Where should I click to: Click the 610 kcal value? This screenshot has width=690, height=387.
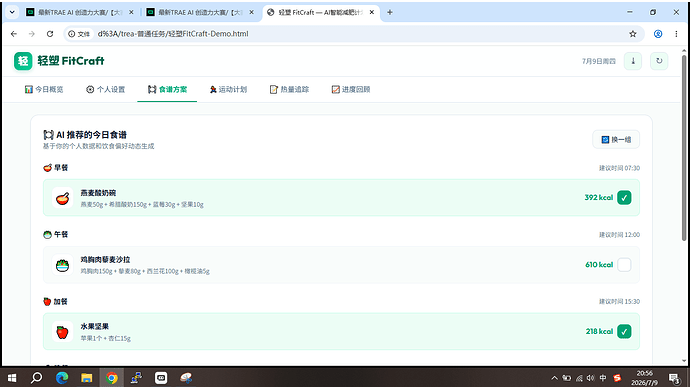[x=599, y=265]
